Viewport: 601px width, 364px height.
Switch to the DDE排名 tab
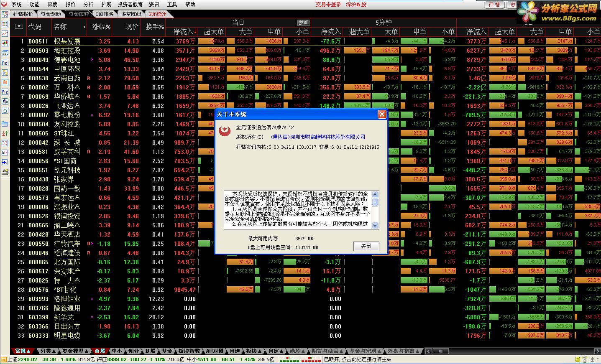pyautogui.click(x=105, y=14)
